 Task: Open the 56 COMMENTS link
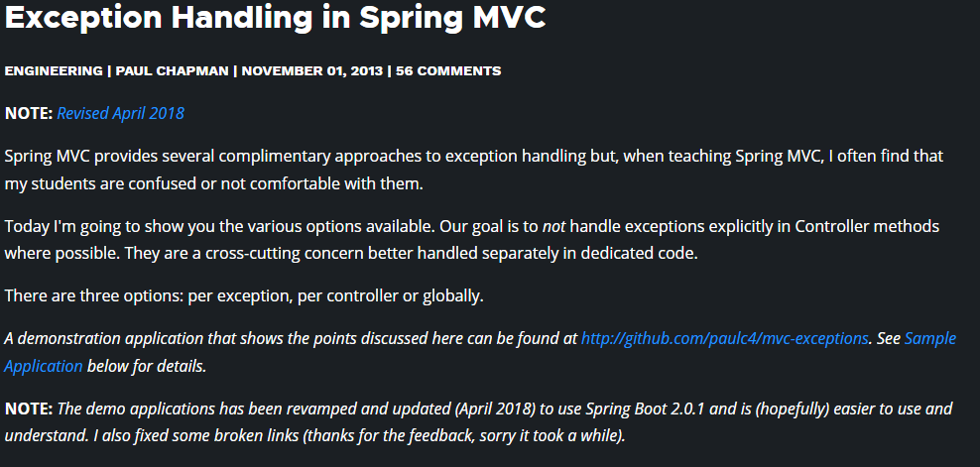(x=448, y=70)
